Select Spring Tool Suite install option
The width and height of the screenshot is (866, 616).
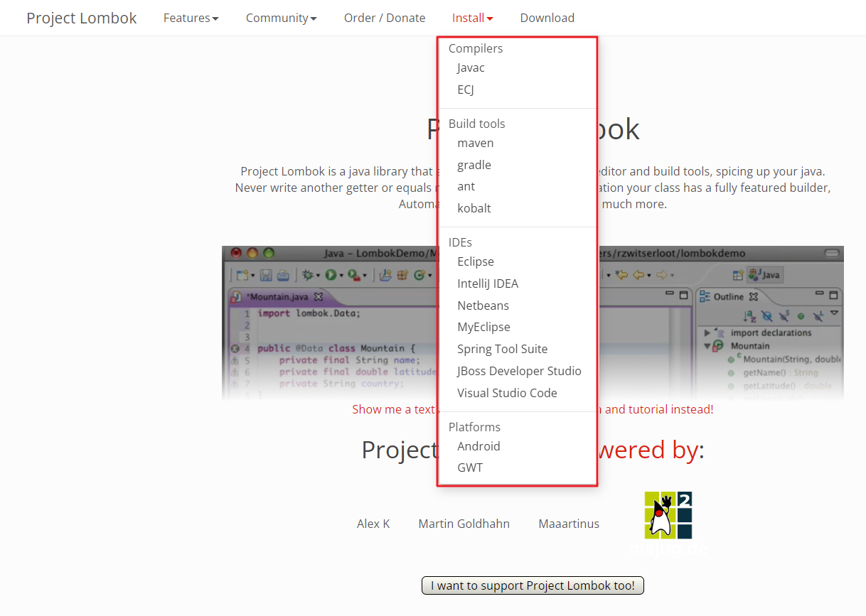coord(502,349)
